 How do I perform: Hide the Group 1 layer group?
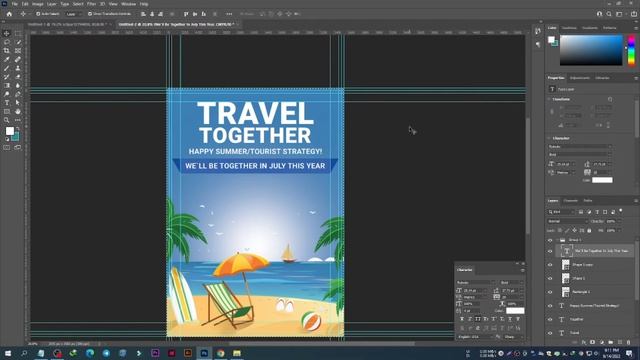coord(550,240)
